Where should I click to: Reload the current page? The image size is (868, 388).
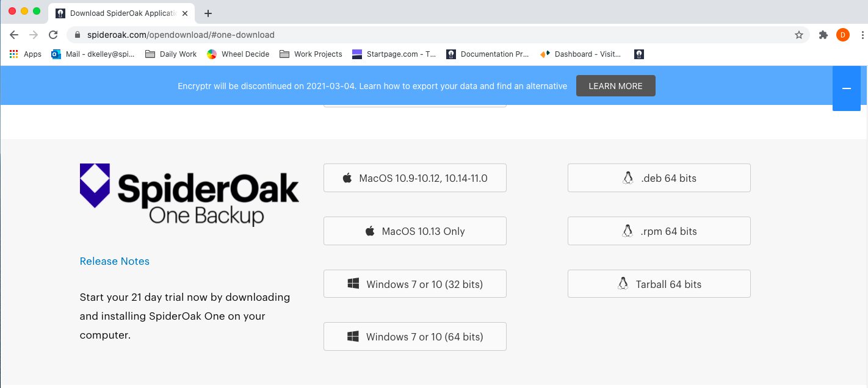[53, 35]
